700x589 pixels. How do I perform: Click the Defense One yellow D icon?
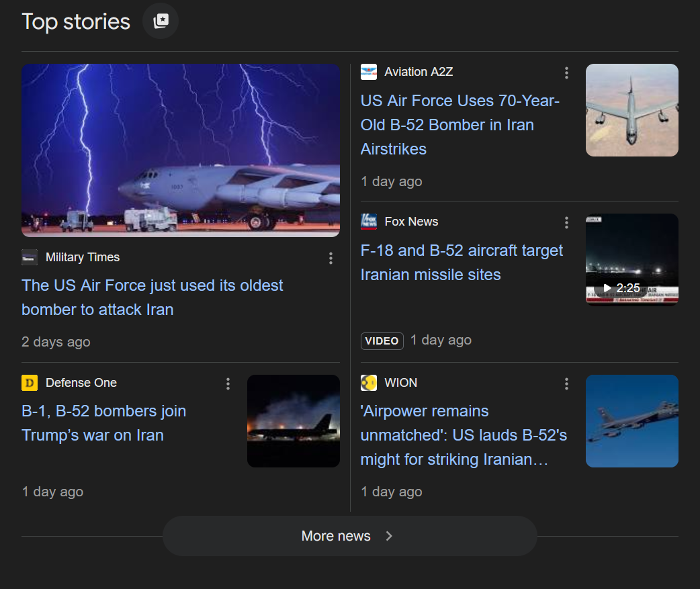[x=30, y=383]
